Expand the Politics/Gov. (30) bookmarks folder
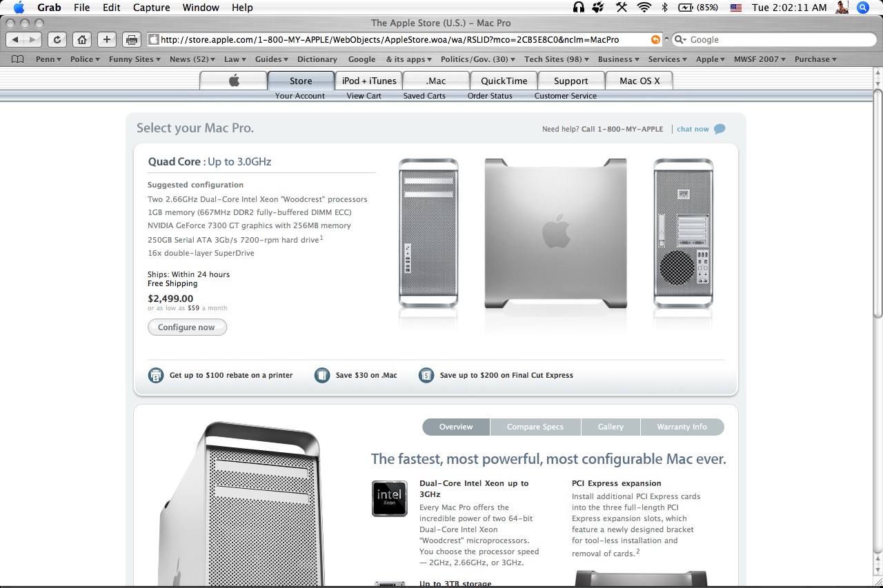Viewport: 883px width, 588px height. click(478, 59)
